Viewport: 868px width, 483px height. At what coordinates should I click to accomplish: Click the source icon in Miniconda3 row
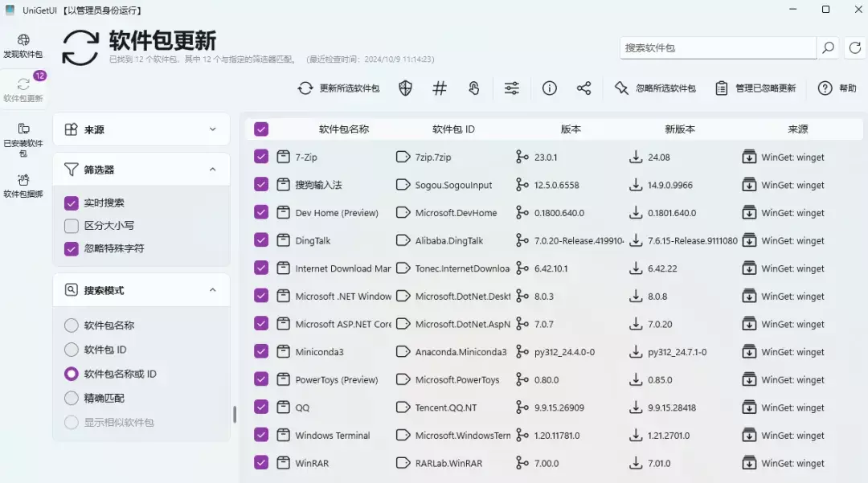pos(749,352)
